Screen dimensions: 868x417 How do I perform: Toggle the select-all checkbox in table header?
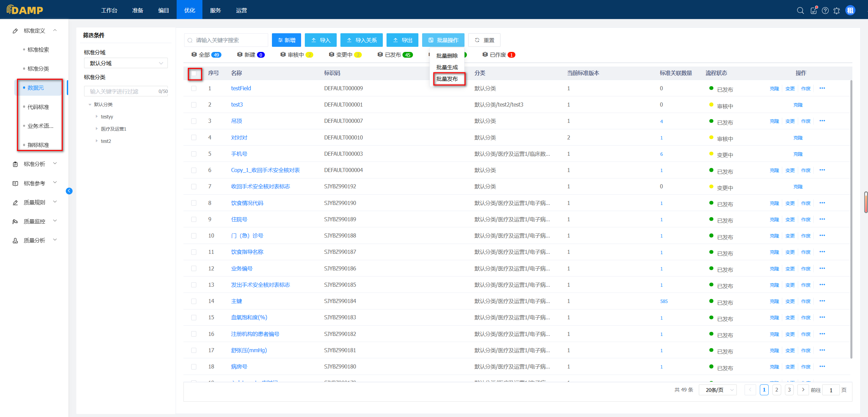(x=194, y=73)
